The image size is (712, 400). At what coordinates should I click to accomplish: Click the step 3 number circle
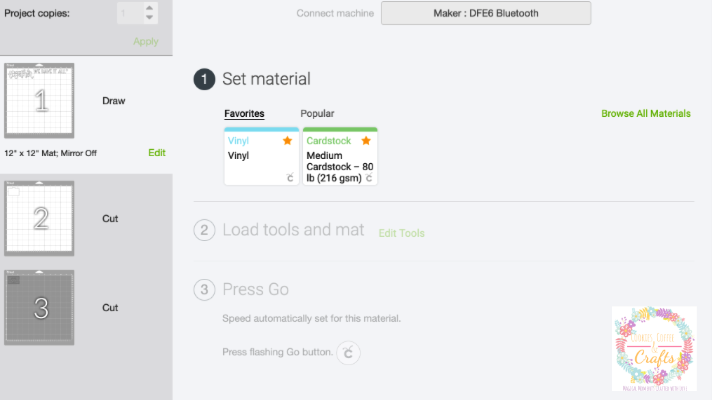point(204,290)
